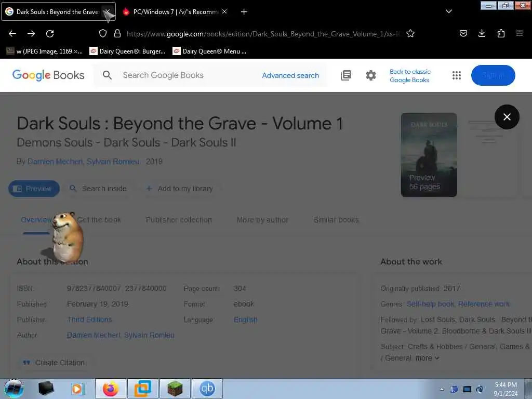Expand the subject list with more

[x=427, y=358]
